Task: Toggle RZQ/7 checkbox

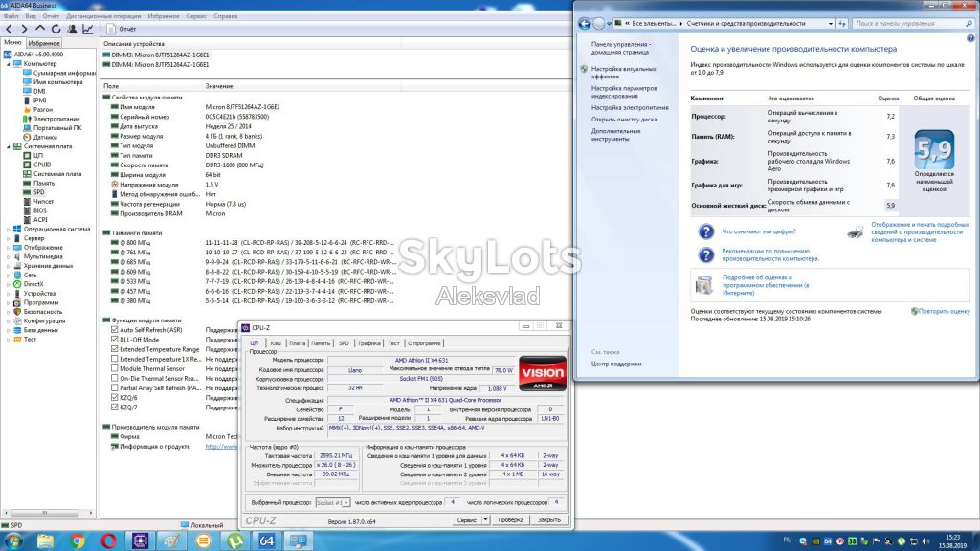Action: coord(115,408)
